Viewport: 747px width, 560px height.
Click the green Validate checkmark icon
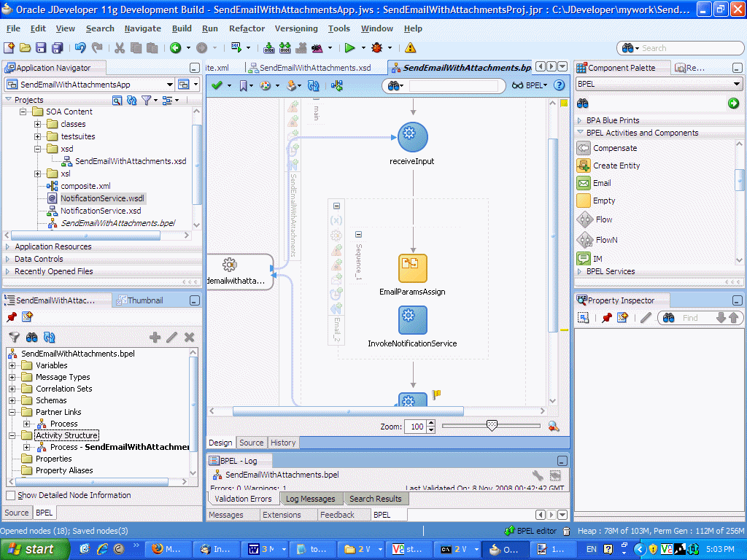[x=217, y=85]
